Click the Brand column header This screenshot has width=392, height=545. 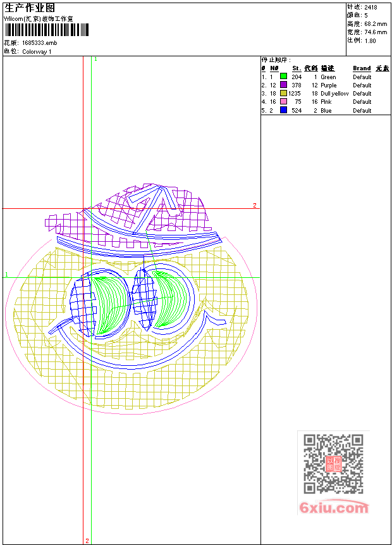(x=362, y=68)
